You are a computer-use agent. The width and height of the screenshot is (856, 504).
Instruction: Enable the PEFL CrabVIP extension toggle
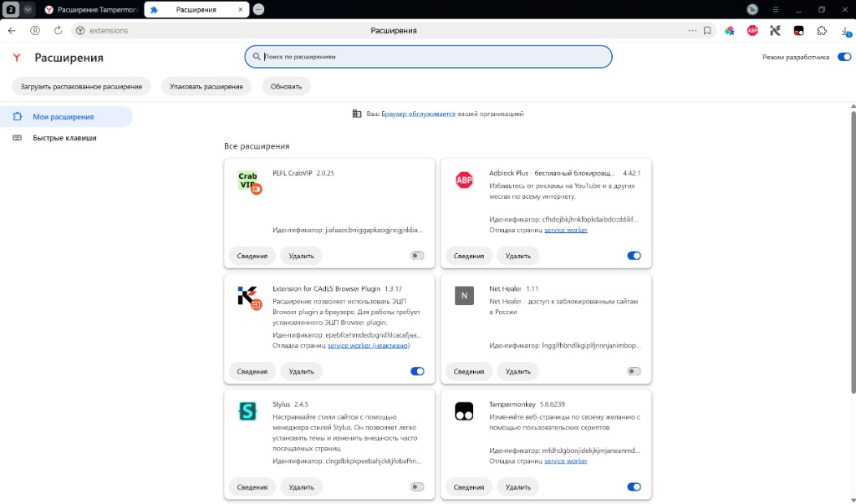pyautogui.click(x=417, y=256)
